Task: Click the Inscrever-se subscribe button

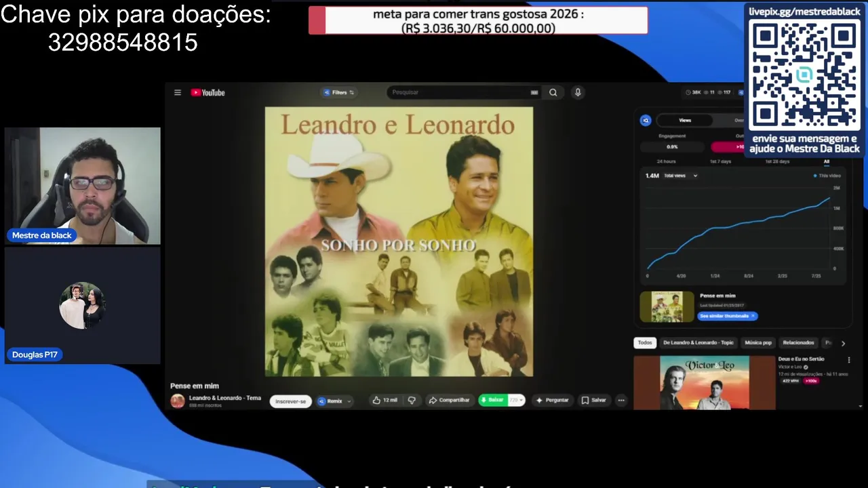Action: [x=290, y=401]
